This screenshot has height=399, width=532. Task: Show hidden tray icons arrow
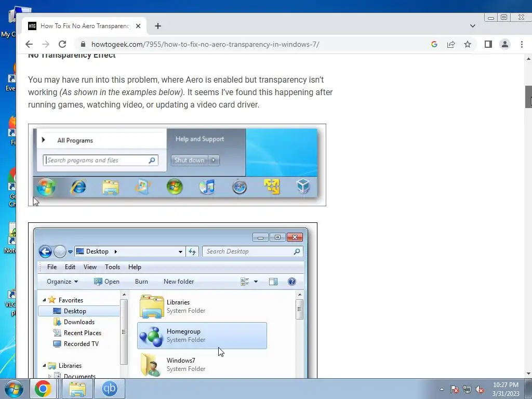442,389
